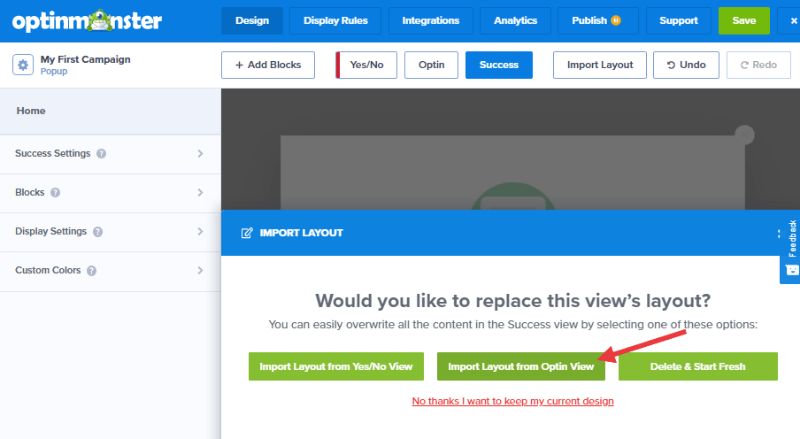Click help icon beside Blocks
Screen dimensions: 800x439
click(x=55, y=192)
